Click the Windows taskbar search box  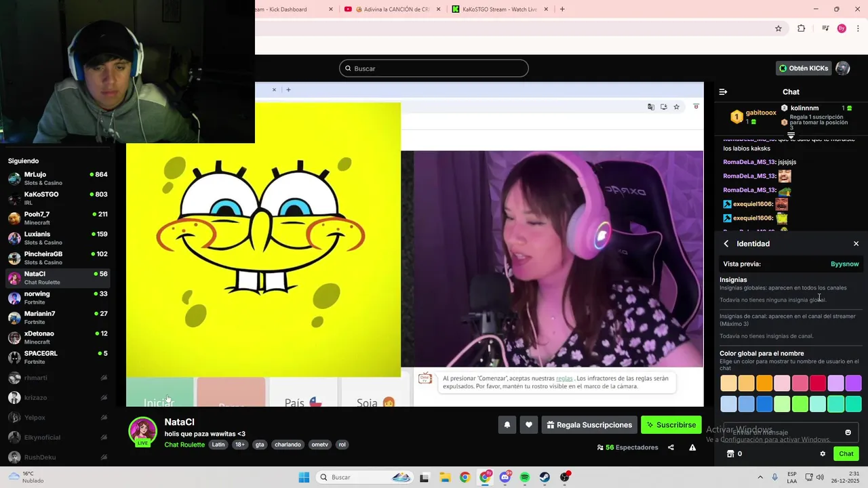click(x=366, y=477)
